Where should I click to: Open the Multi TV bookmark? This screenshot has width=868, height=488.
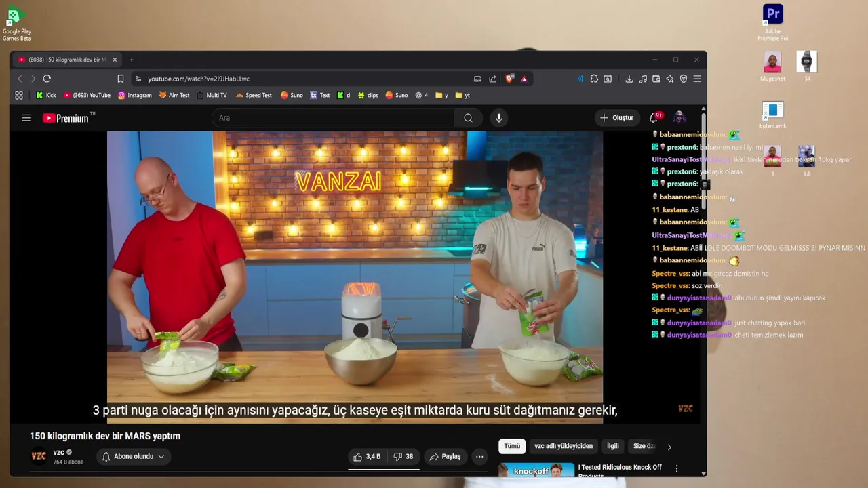(212, 96)
